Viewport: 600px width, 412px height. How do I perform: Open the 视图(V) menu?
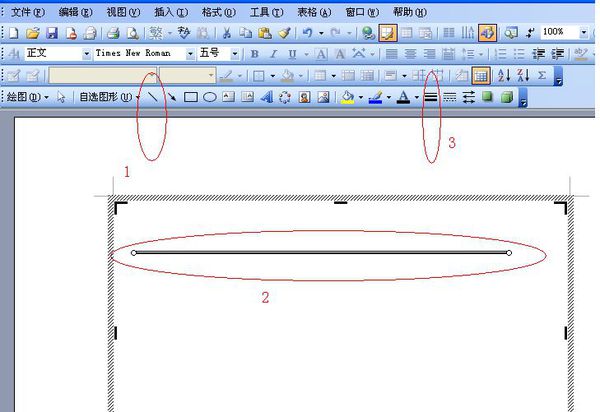123,12
